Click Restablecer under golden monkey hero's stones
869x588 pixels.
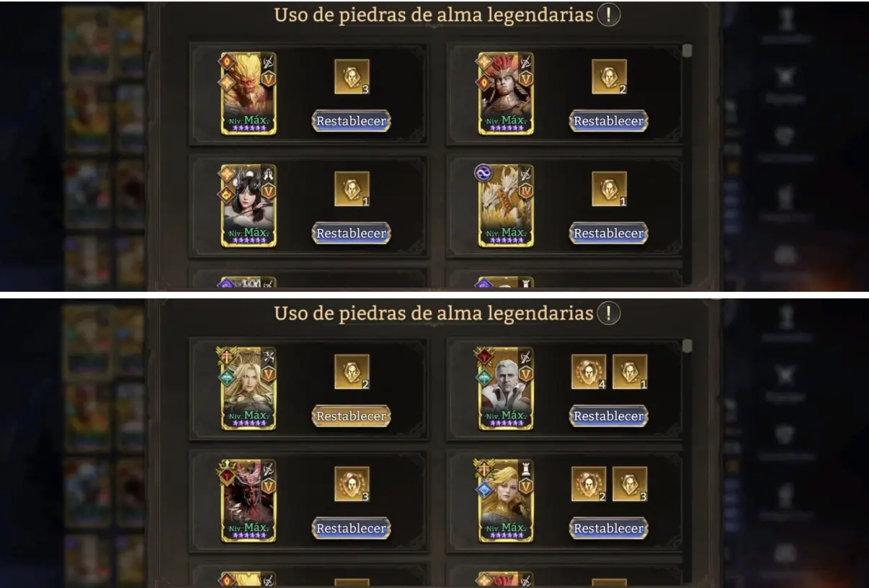point(352,121)
